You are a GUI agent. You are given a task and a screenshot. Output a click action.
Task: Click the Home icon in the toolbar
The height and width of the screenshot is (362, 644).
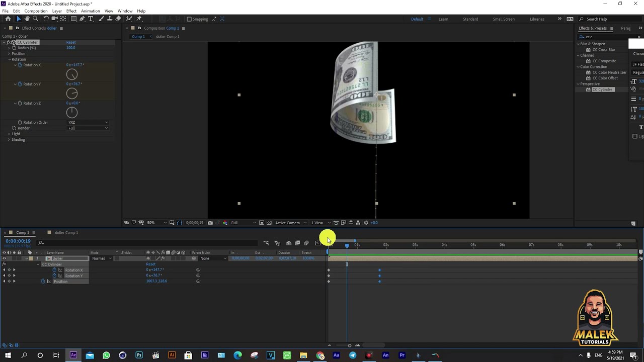[8, 19]
